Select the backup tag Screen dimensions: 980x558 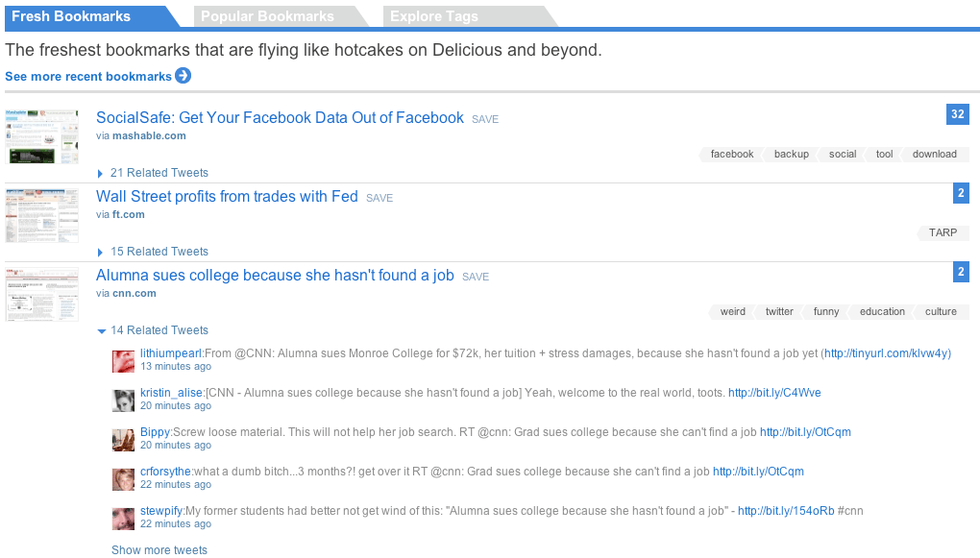pos(792,155)
